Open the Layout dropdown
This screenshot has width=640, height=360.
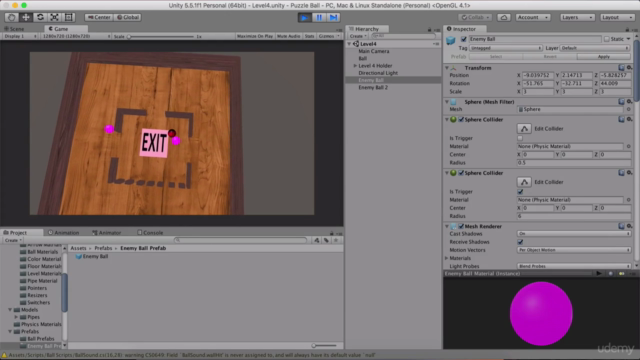point(617,18)
